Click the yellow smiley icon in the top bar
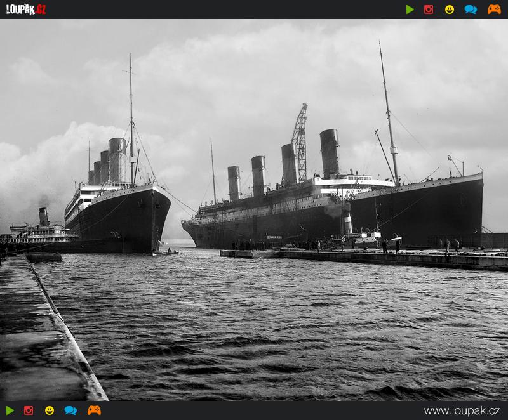The width and height of the screenshot is (508, 420). pos(450,10)
